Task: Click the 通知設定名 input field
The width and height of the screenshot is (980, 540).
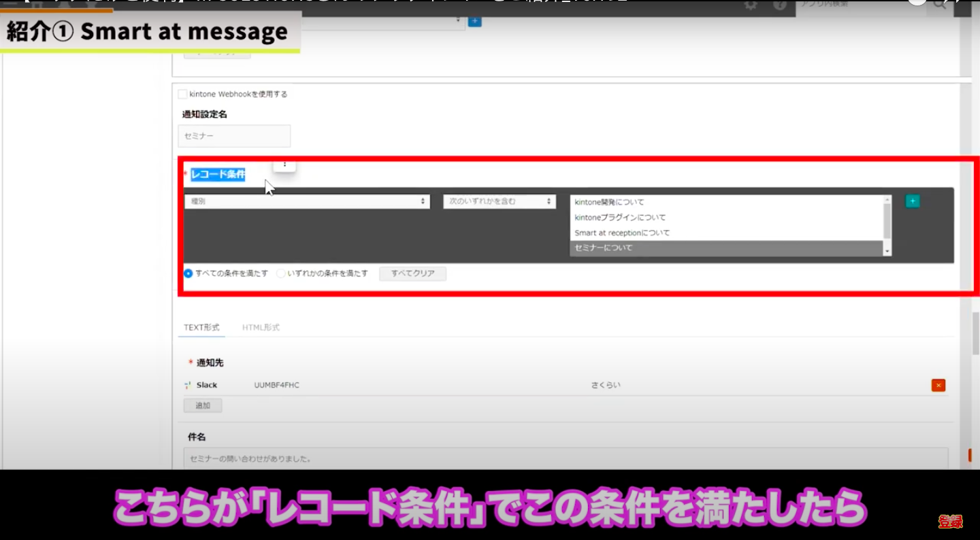Action: pyautogui.click(x=234, y=136)
